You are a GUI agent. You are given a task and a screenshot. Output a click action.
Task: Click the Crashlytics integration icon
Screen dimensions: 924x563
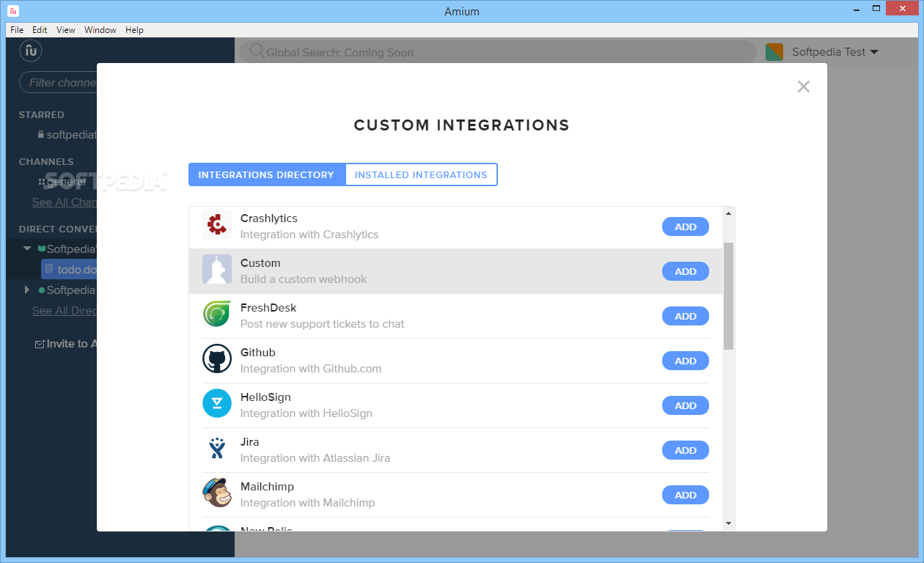tap(217, 224)
